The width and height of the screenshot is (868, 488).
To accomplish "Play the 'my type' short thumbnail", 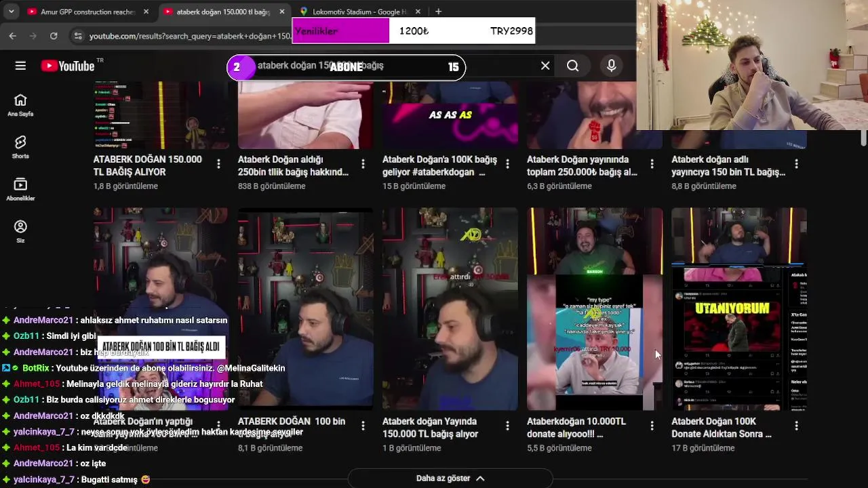I will (595, 309).
